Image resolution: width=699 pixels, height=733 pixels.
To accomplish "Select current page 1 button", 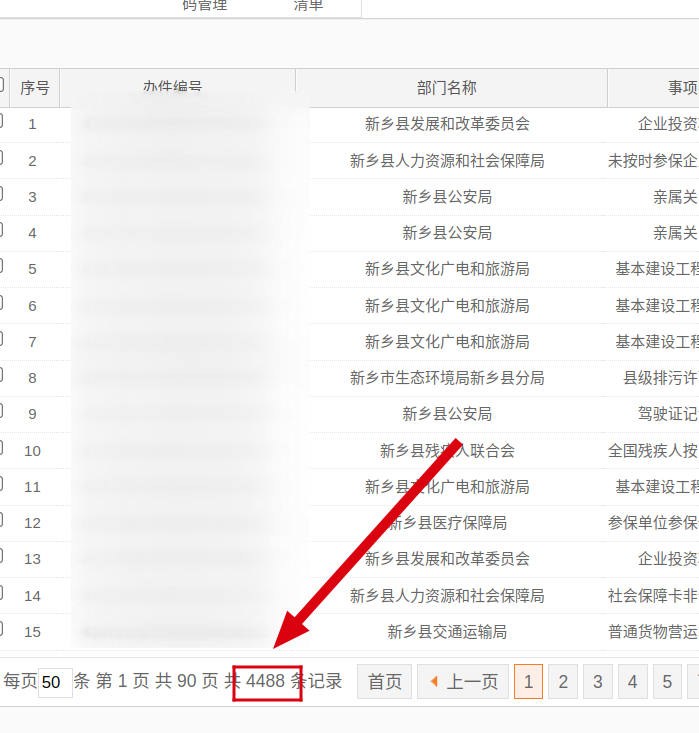I will (x=528, y=682).
